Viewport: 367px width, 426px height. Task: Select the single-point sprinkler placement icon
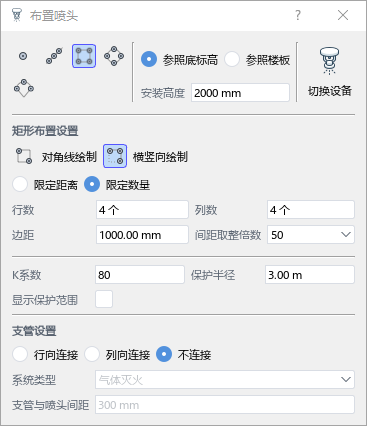pyautogui.click(x=23, y=56)
